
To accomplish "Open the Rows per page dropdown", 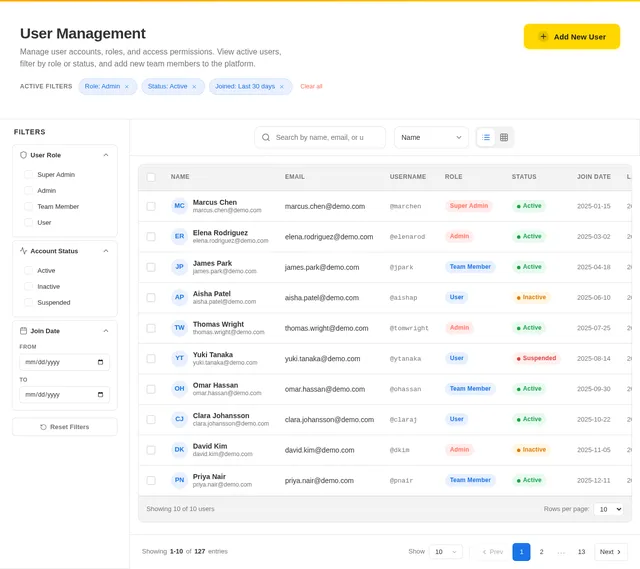I will tap(608, 509).
